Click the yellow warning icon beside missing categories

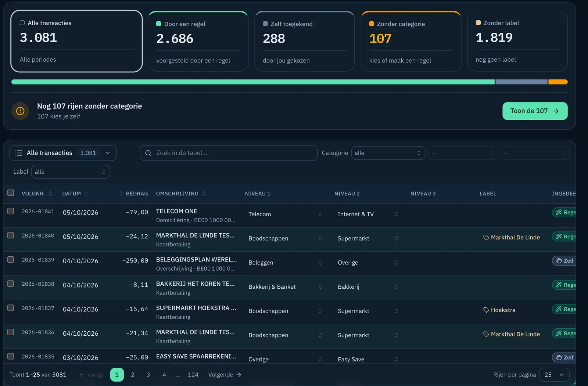coord(20,111)
